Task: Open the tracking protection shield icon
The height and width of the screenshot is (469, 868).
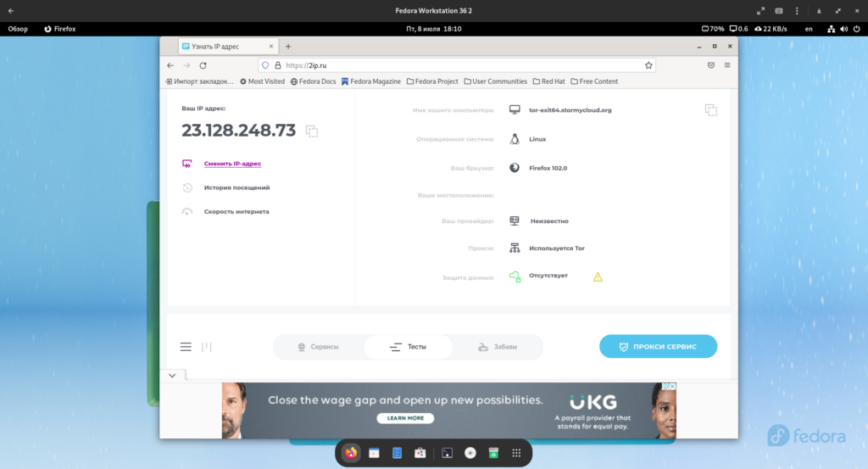Action: 265,65
